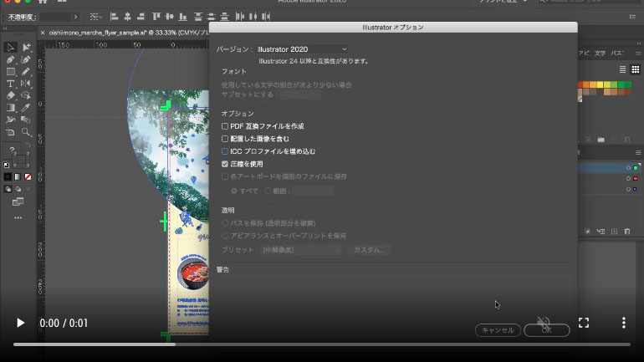Click OK button in Illustrator options
This screenshot has height=362, width=644.
pos(547,330)
